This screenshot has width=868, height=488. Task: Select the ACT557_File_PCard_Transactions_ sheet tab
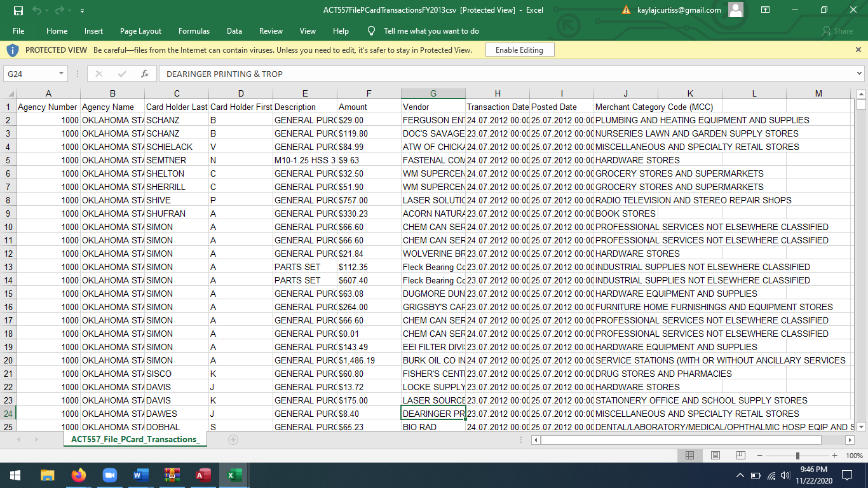[x=135, y=438]
